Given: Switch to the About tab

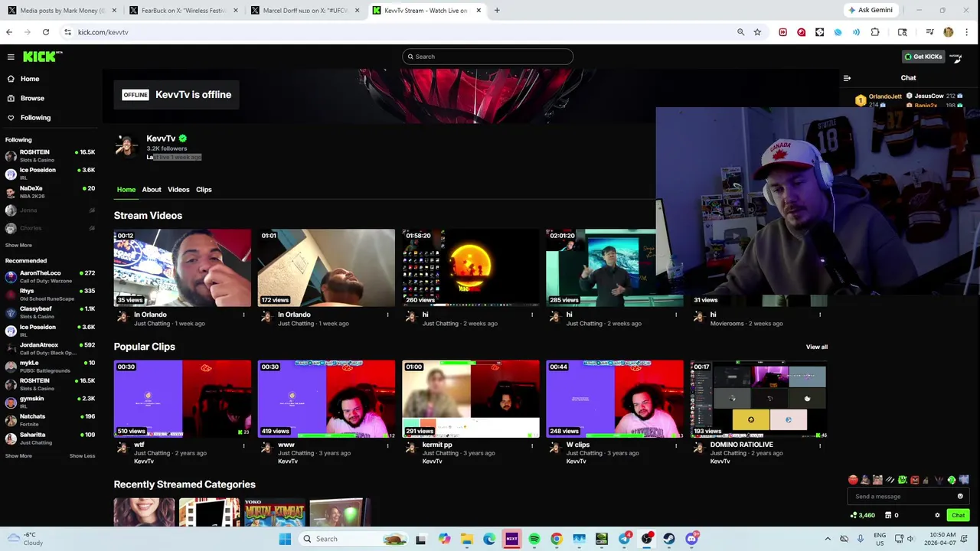Looking at the screenshot, I should [x=152, y=190].
